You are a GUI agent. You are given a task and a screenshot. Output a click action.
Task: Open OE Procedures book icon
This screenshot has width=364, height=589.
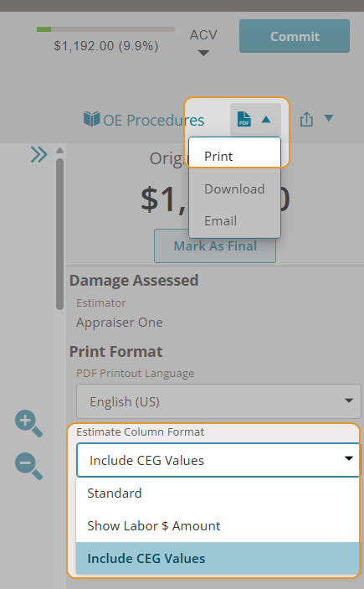click(91, 119)
